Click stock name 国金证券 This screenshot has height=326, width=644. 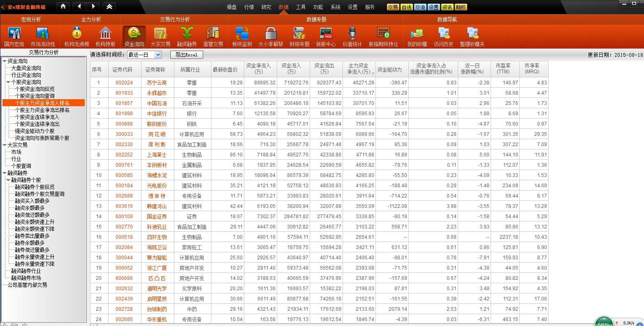pyautogui.click(x=157, y=217)
